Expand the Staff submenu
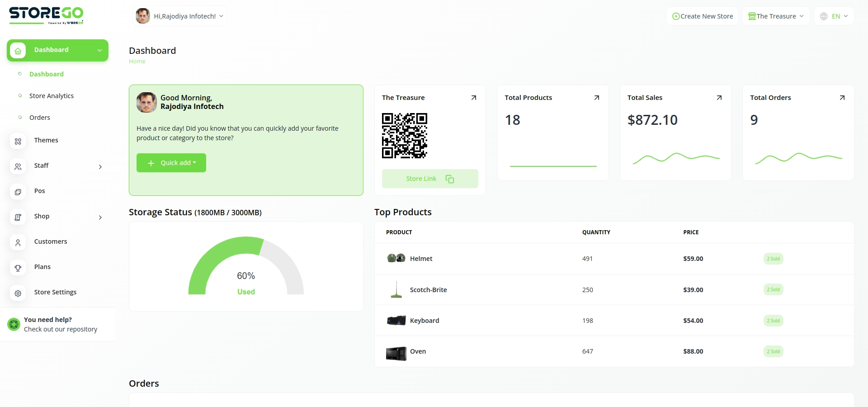 click(x=100, y=167)
